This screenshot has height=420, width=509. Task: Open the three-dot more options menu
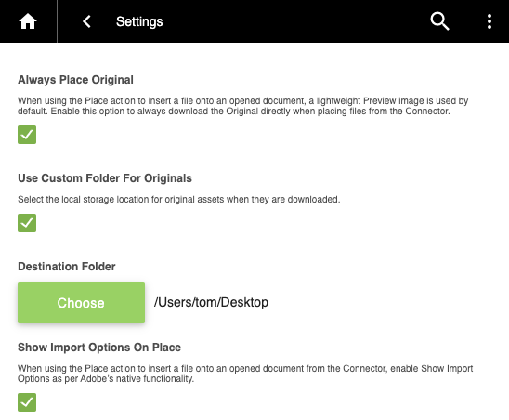pos(489,21)
